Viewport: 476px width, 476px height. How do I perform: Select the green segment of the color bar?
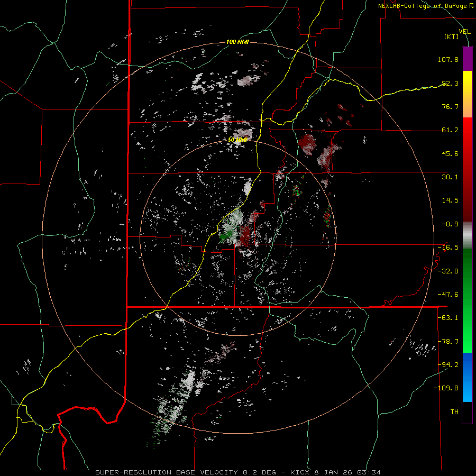click(467, 300)
